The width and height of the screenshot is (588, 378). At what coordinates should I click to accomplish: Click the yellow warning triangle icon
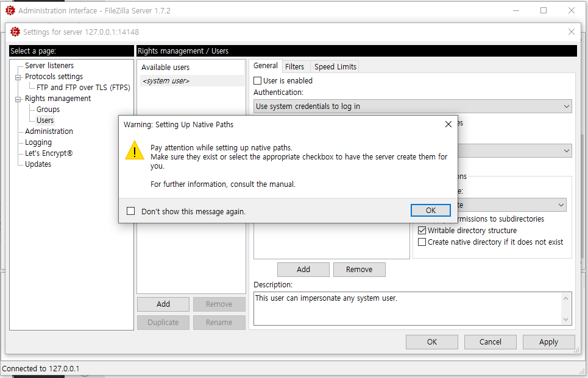[x=135, y=150]
